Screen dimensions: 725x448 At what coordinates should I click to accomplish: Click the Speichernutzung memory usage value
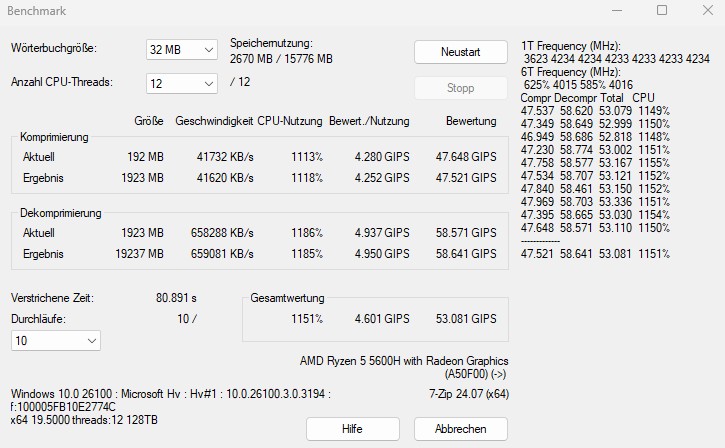281,59
